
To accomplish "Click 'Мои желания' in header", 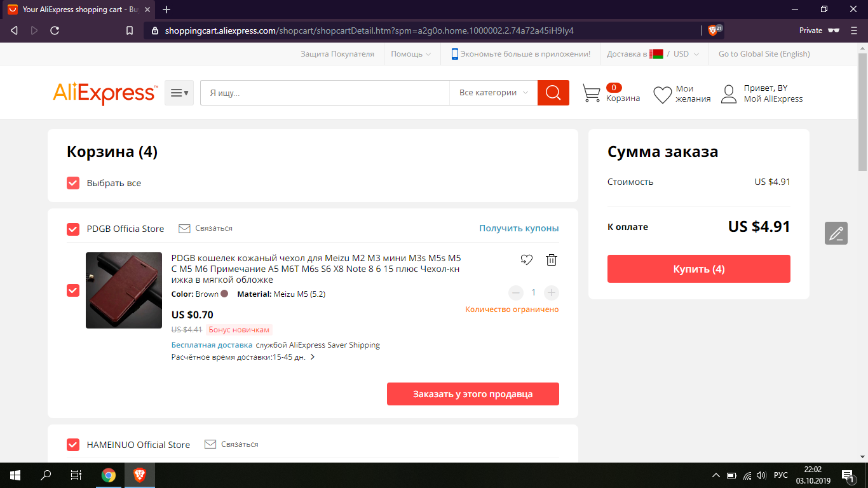I will point(693,94).
